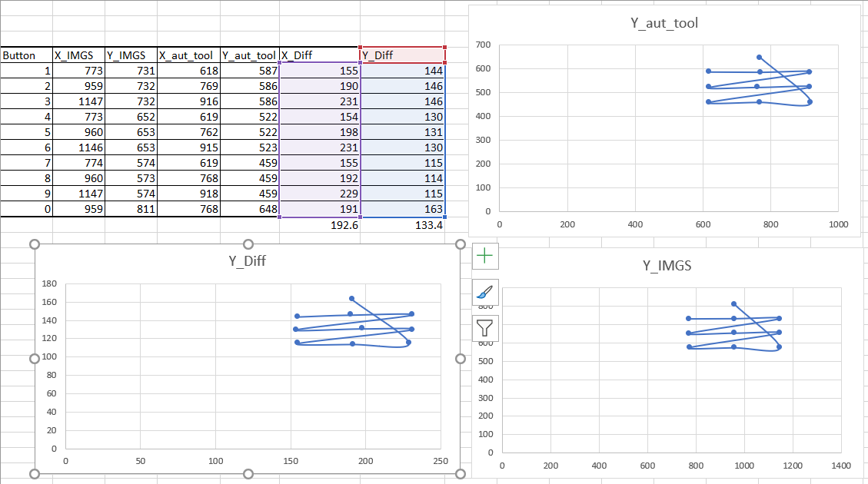The width and height of the screenshot is (868, 484).
Task: Click the top-left resize handle of Y_Diff chart
Action: coord(34,244)
